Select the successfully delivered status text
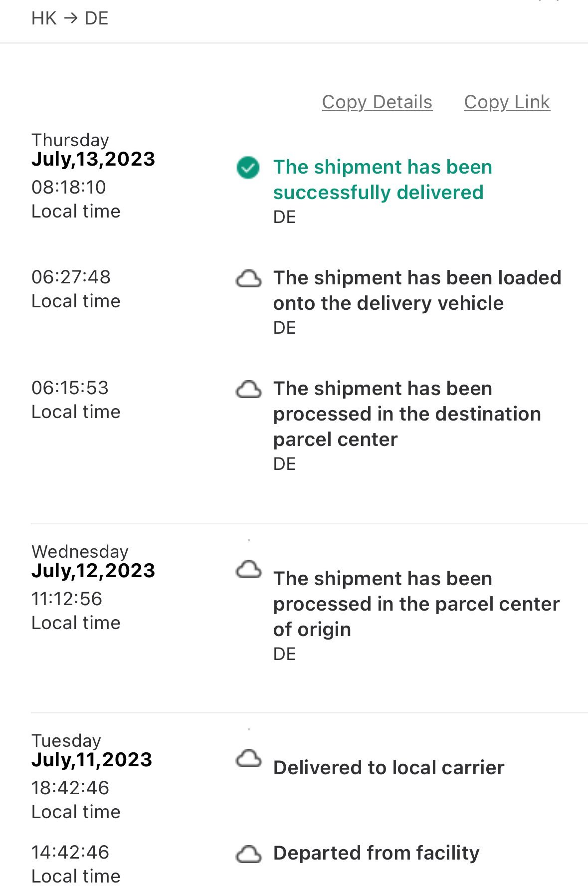 tap(383, 180)
